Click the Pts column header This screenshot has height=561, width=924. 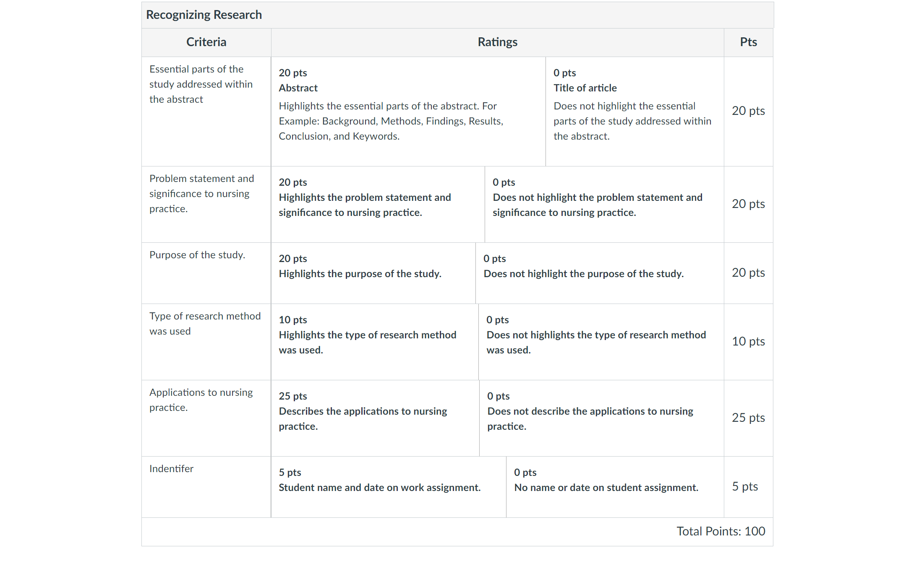[748, 42]
